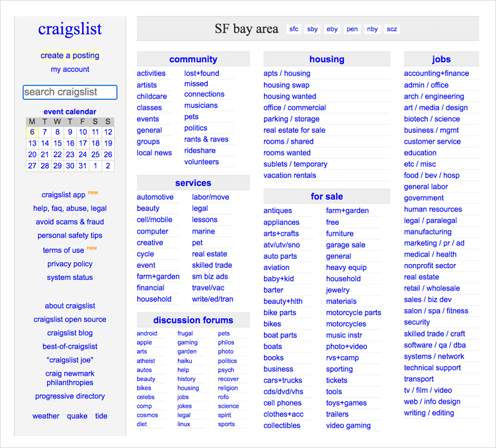Open apts / housing listings
The height and width of the screenshot is (448, 496).
pyautogui.click(x=286, y=73)
